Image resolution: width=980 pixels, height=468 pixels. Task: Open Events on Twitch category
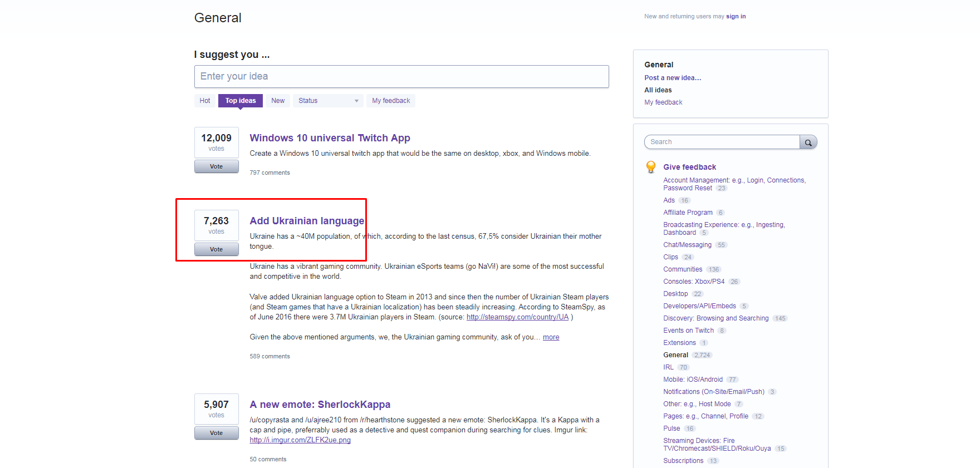(x=688, y=331)
